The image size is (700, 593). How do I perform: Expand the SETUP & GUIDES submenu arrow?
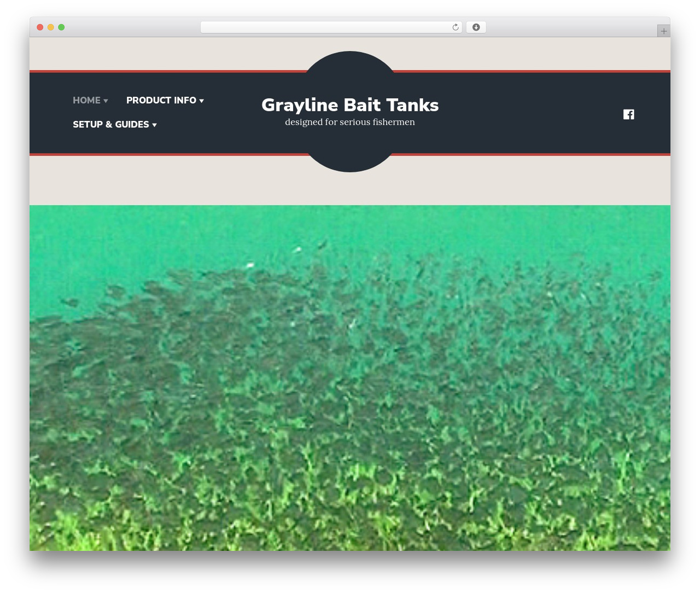[154, 125]
